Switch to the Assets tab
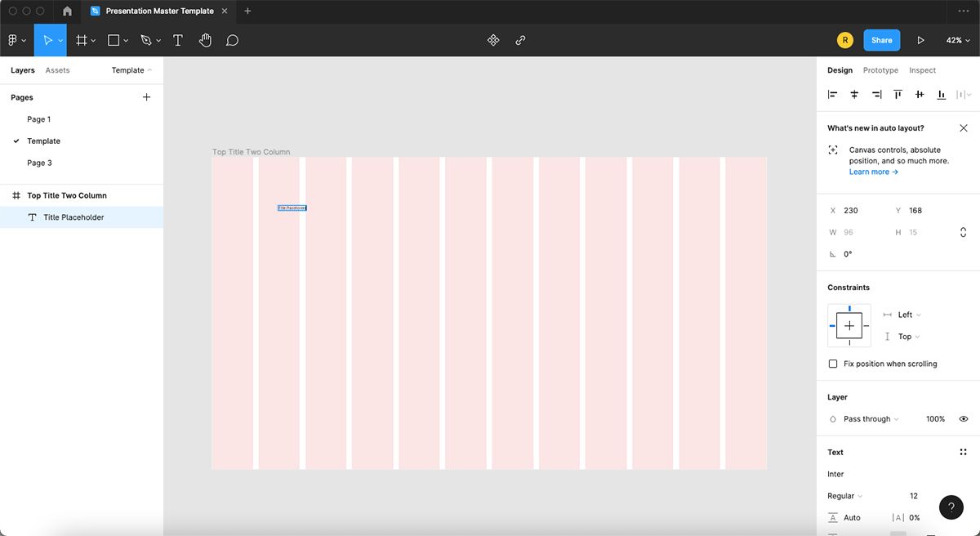This screenshot has height=536, width=980. [x=57, y=70]
